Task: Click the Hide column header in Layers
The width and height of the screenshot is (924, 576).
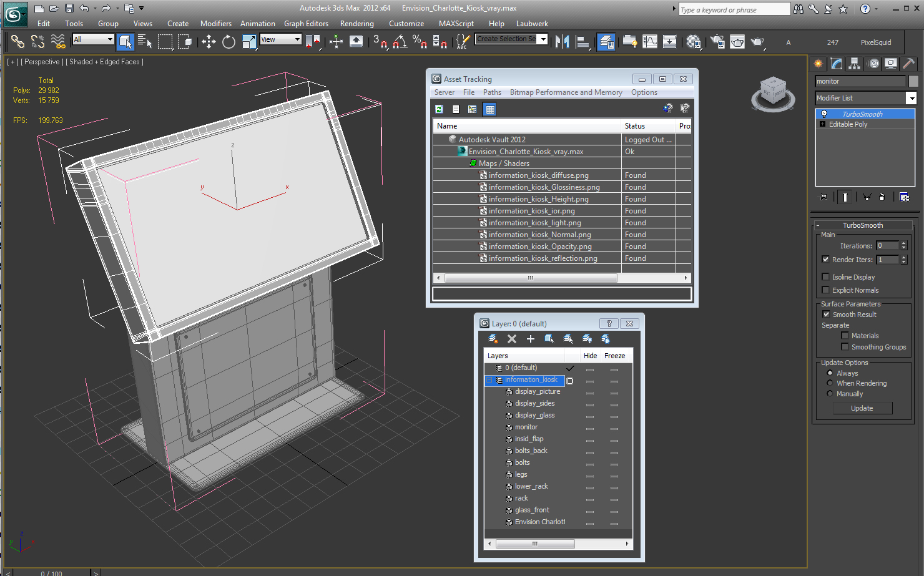Action: pos(591,356)
